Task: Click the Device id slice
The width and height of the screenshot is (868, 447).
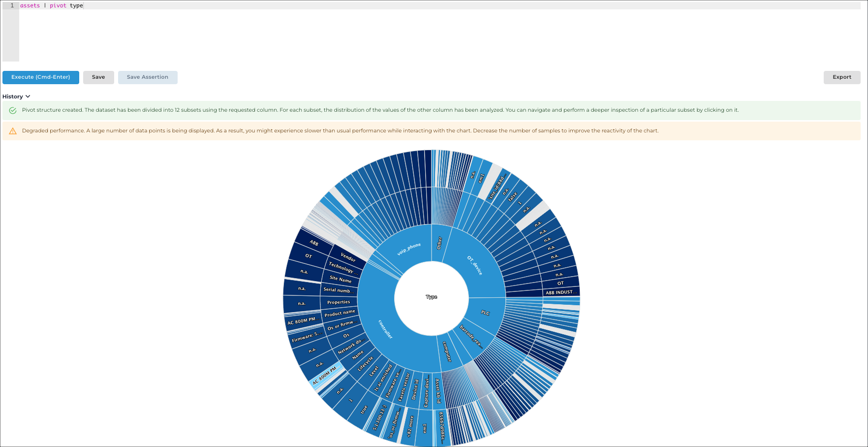Action: coord(415,389)
